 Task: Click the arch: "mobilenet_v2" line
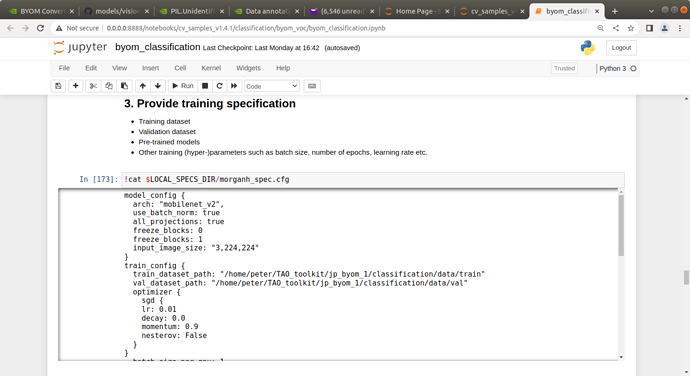[178, 204]
